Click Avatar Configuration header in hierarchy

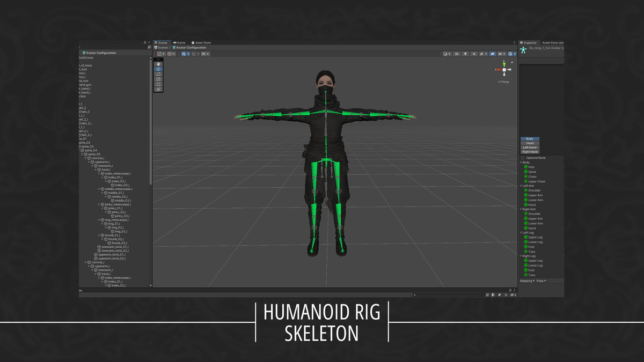99,53
